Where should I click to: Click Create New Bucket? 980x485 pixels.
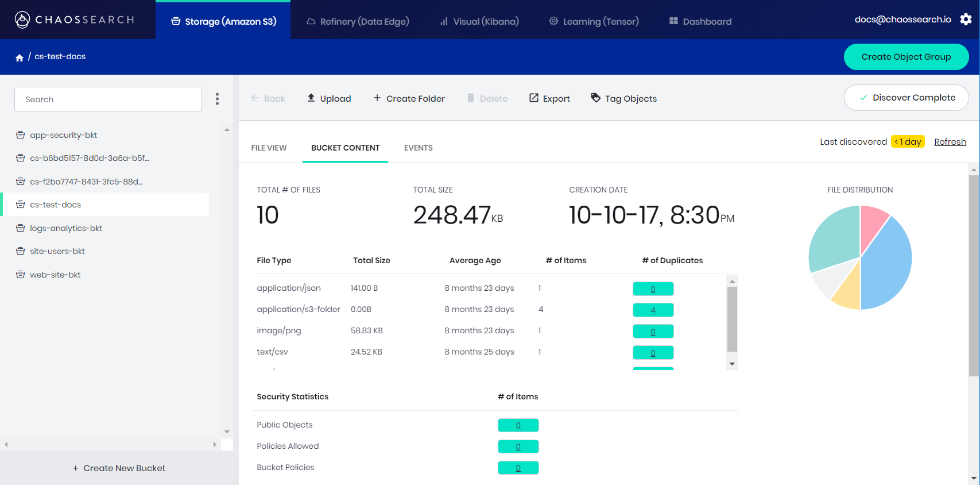click(119, 468)
